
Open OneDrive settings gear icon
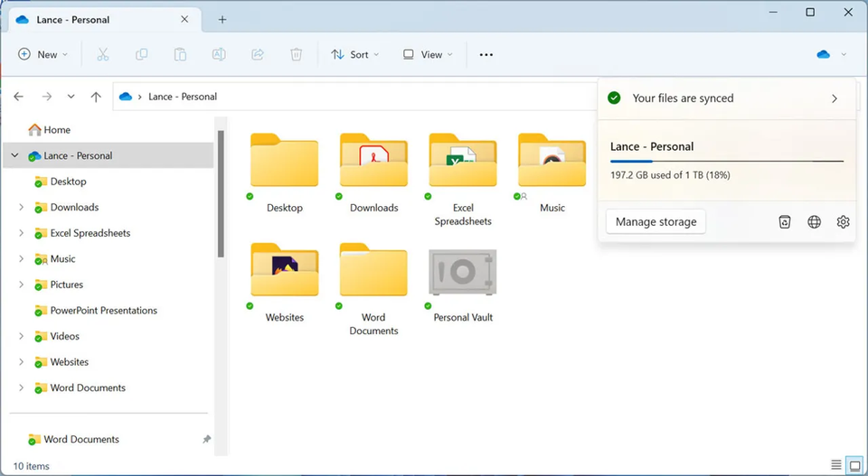pyautogui.click(x=843, y=222)
